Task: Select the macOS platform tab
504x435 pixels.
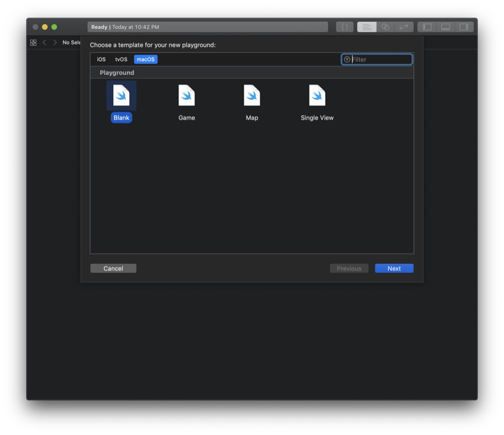Action: click(x=146, y=59)
